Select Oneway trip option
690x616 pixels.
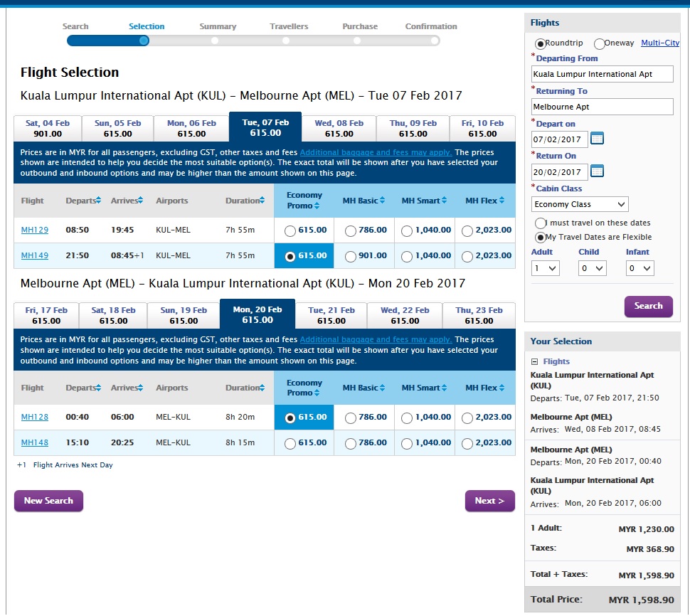tap(600, 43)
